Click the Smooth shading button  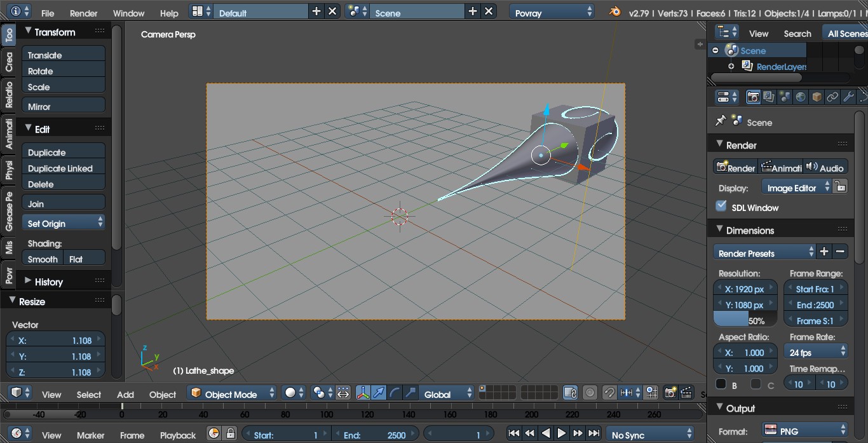[x=43, y=259]
